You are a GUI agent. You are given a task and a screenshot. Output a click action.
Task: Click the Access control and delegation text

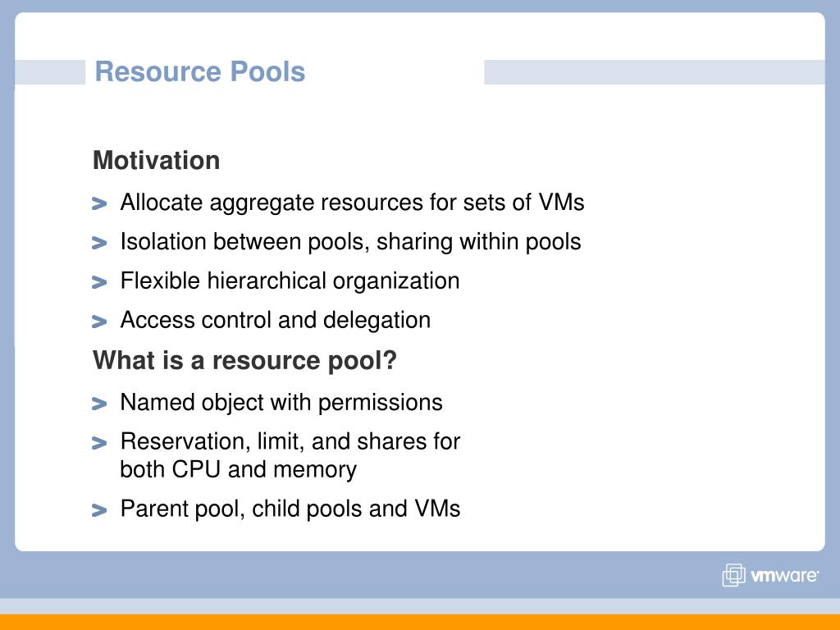point(276,321)
